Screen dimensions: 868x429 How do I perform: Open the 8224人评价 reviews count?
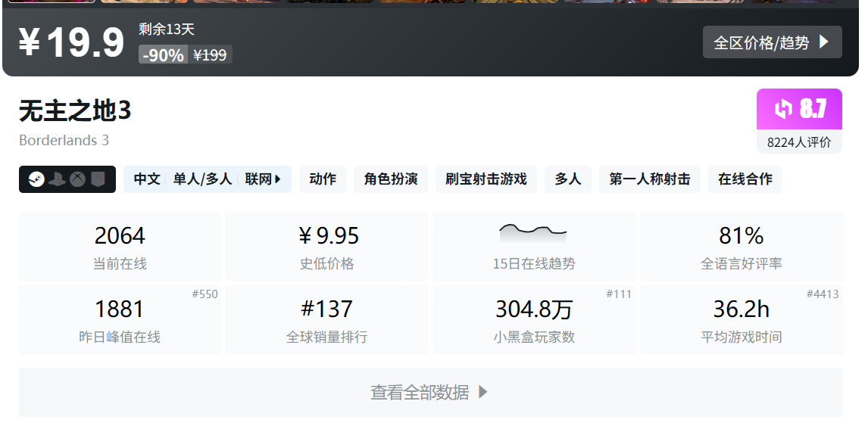(799, 142)
